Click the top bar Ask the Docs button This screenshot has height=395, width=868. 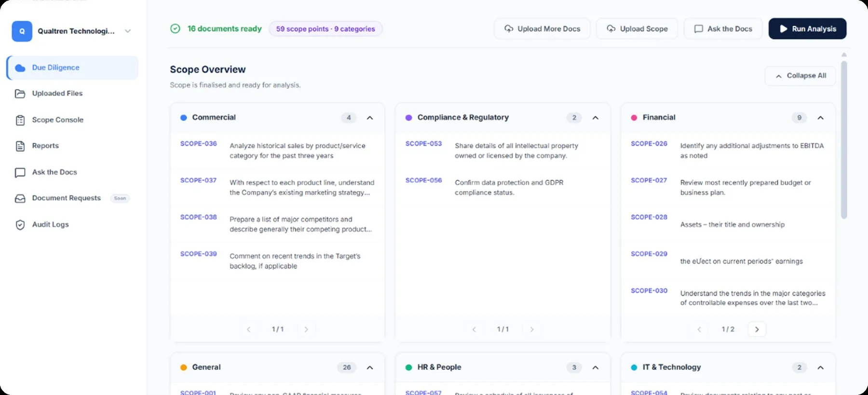tap(723, 29)
